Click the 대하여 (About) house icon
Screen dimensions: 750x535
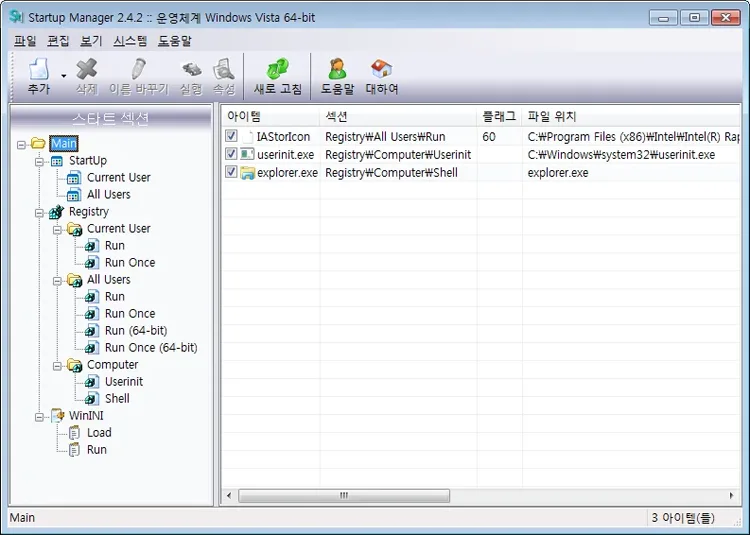pyautogui.click(x=382, y=70)
